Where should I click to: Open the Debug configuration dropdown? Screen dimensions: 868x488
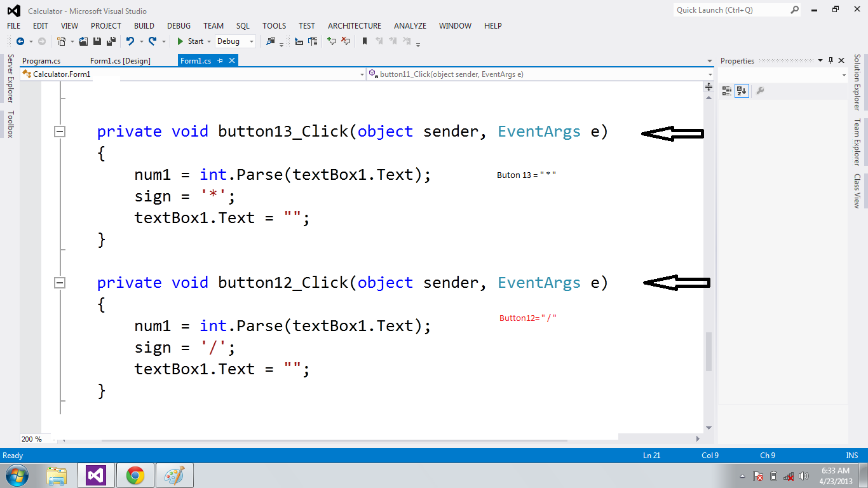click(235, 41)
